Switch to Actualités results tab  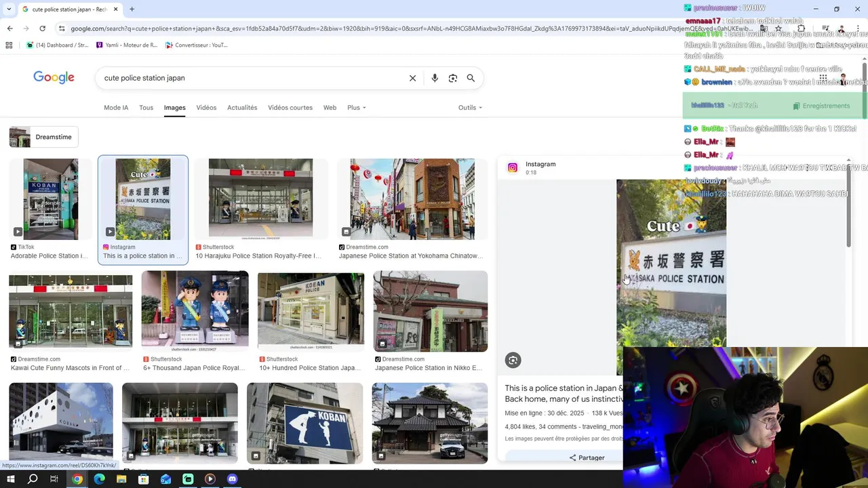[242, 108]
